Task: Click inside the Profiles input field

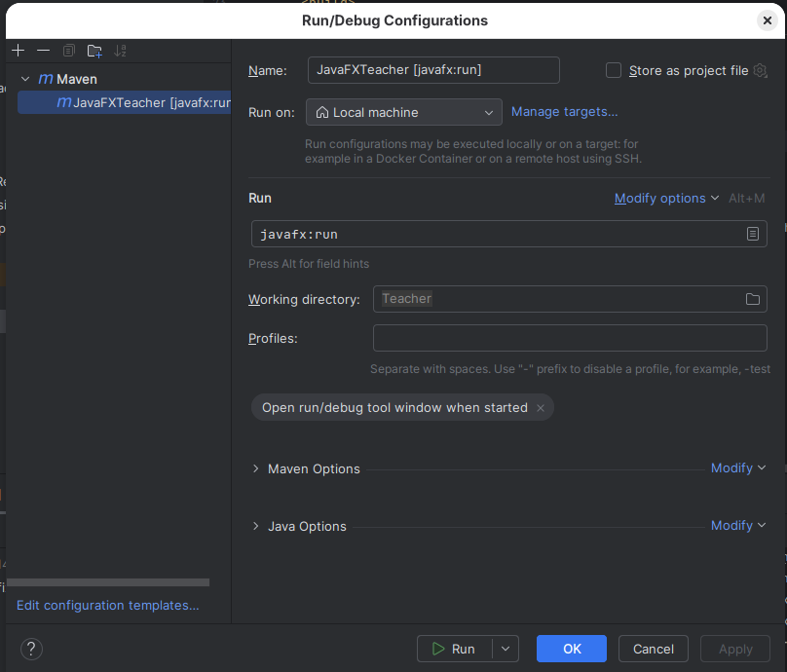Action: point(570,338)
